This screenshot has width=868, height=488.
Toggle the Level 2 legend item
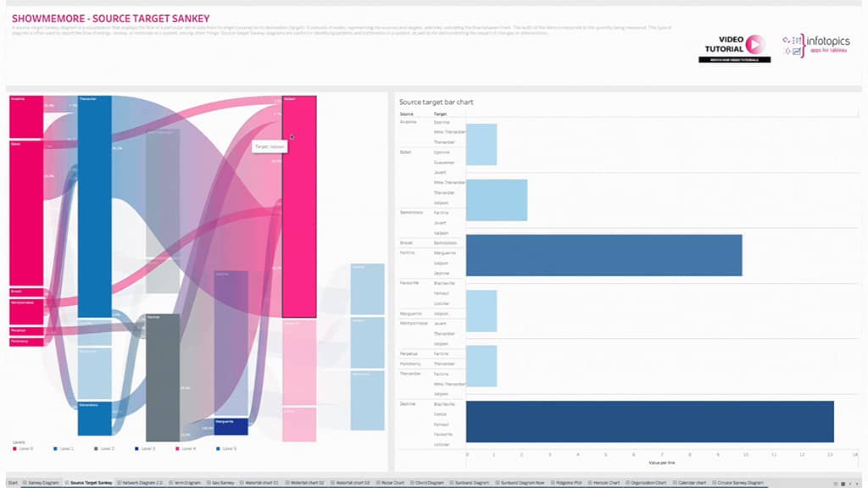[x=104, y=449]
